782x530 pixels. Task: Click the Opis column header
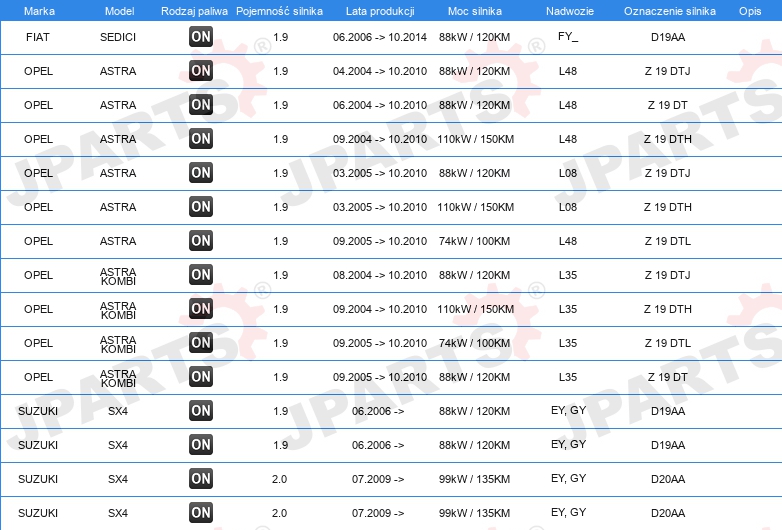coord(750,11)
